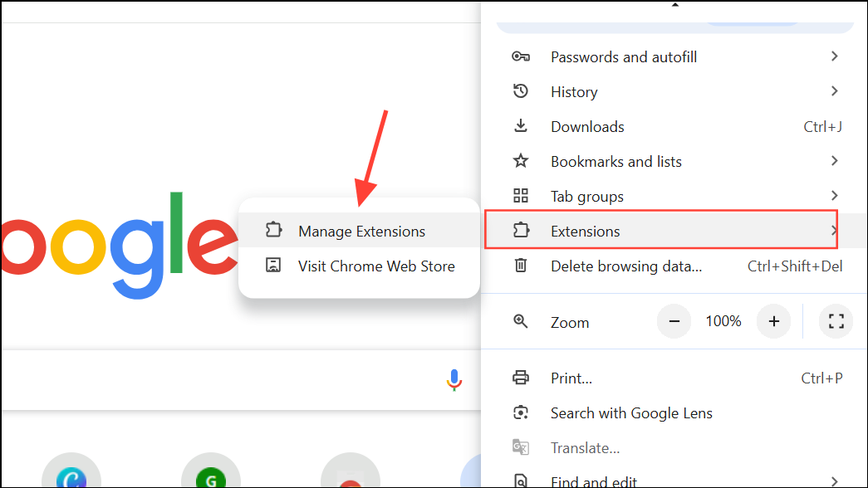The image size is (868, 488).
Task: Click the Downloads arrow icon
Action: pyautogui.click(x=521, y=126)
